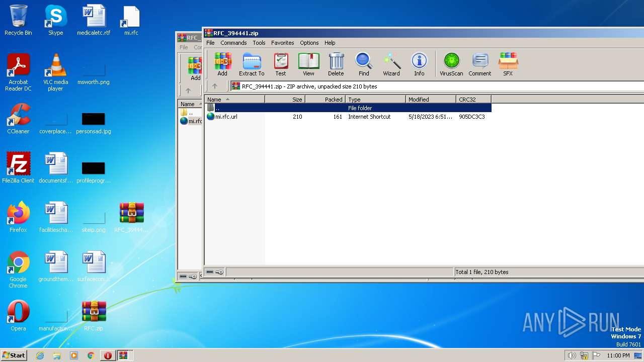Select medicaletc.rtf desktop file
The image size is (644, 362).
94,21
